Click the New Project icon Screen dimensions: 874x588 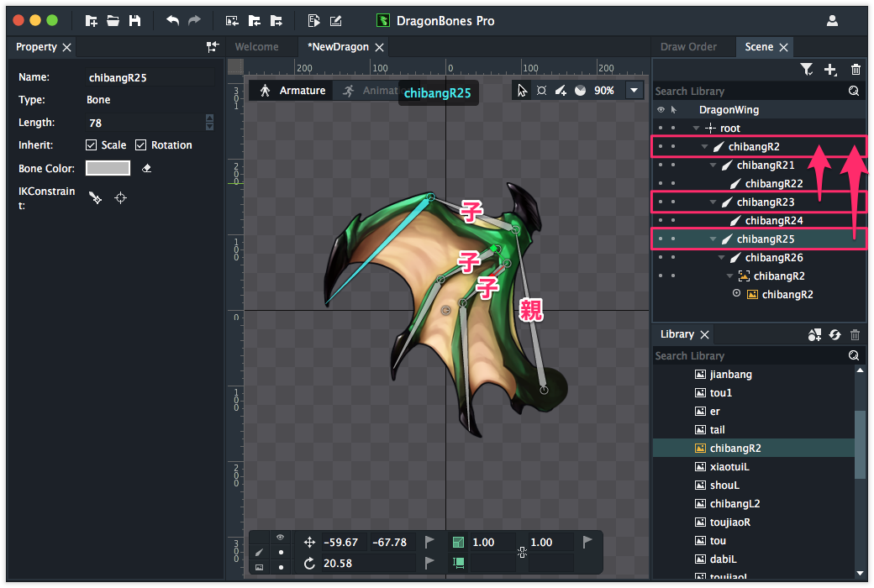pyautogui.click(x=91, y=20)
